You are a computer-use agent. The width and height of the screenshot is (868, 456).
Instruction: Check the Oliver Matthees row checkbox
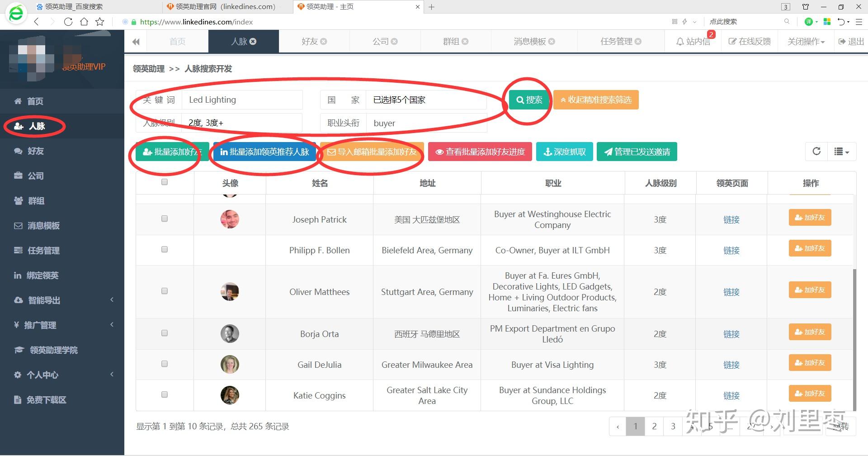pyautogui.click(x=165, y=291)
